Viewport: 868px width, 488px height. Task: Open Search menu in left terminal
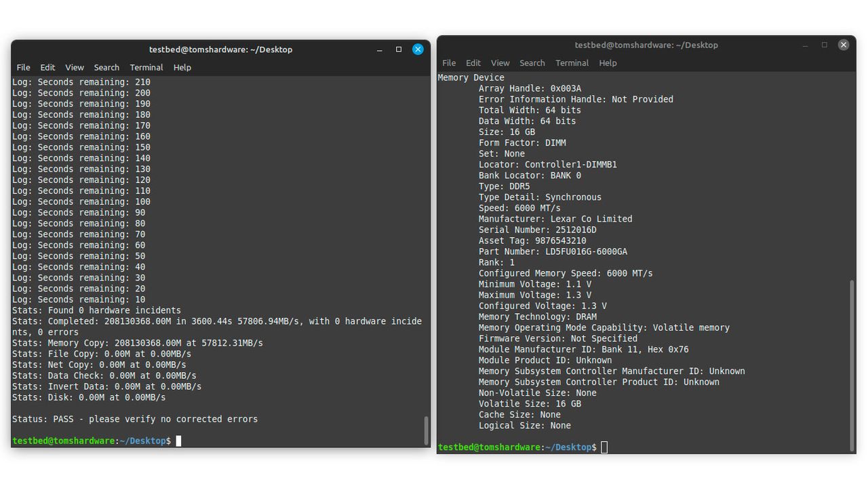click(x=106, y=67)
